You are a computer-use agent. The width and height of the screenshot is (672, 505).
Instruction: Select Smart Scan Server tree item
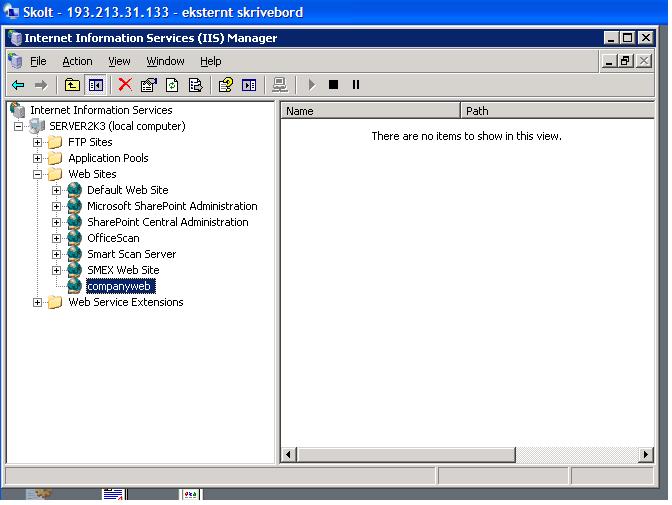[132, 254]
